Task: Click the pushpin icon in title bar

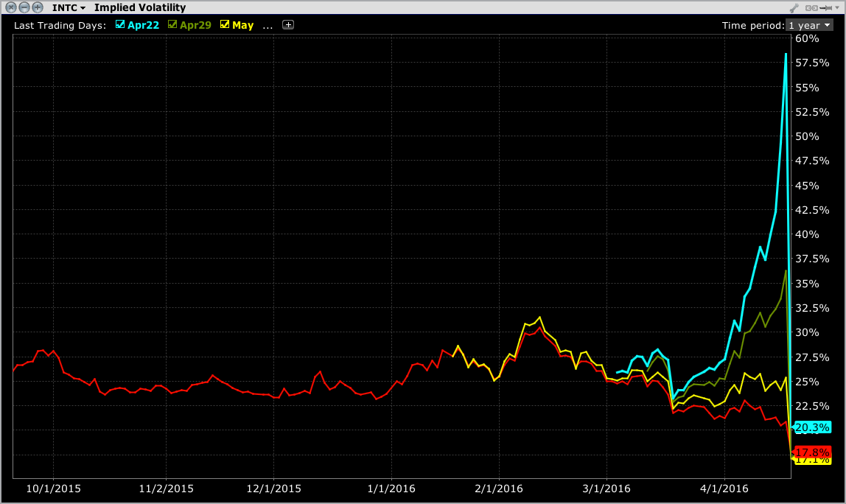Action: pyautogui.click(x=826, y=8)
